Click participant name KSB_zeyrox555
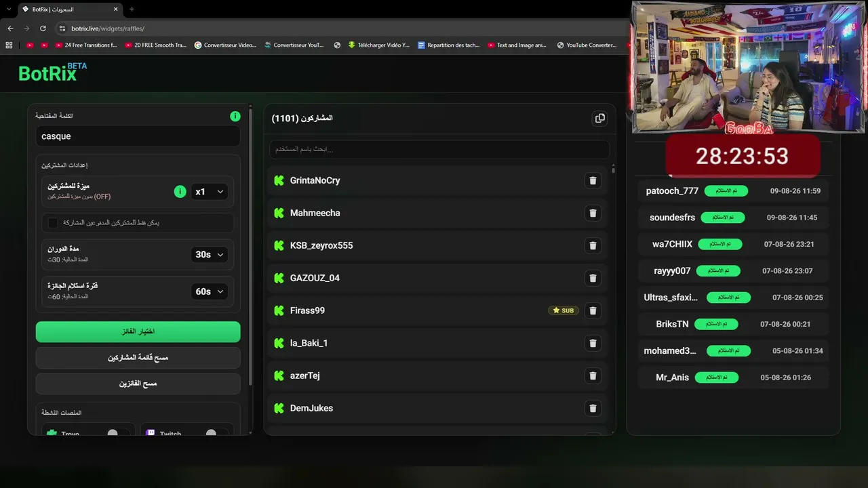 pos(321,245)
